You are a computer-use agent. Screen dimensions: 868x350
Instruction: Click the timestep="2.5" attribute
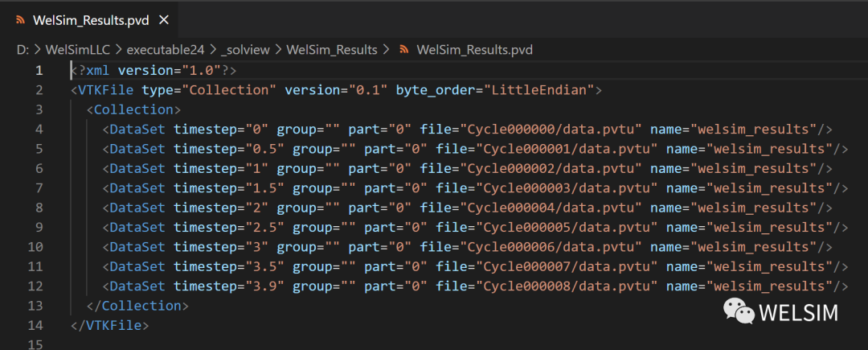[x=230, y=227]
